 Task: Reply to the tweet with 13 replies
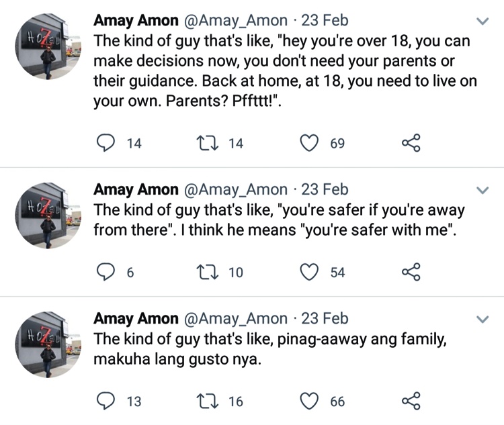106,402
